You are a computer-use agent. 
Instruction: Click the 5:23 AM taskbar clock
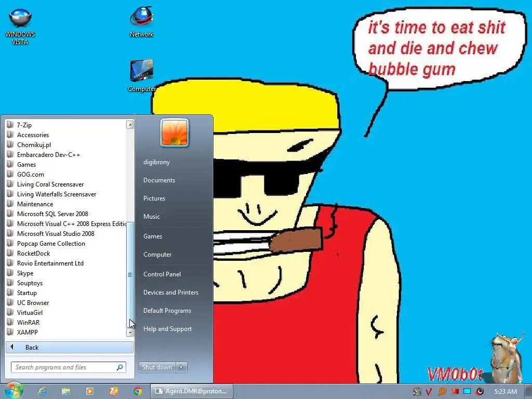[506, 392]
